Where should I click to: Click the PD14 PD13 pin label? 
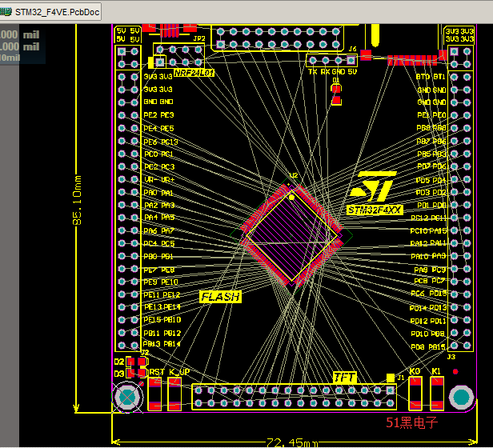(x=428, y=308)
